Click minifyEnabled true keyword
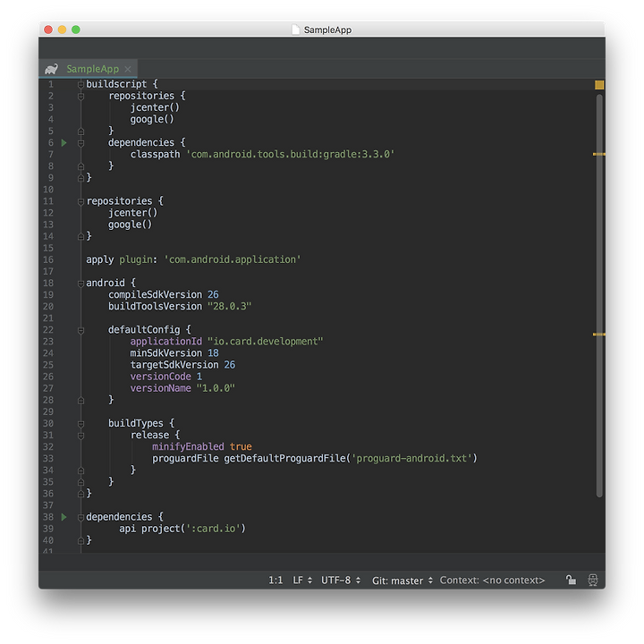The image size is (644, 644). click(x=241, y=447)
